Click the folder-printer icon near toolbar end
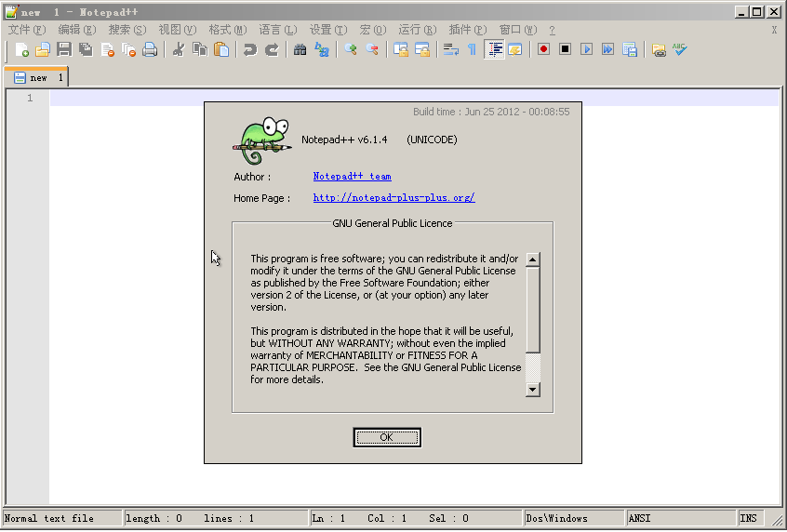The width and height of the screenshot is (787, 532). (659, 49)
